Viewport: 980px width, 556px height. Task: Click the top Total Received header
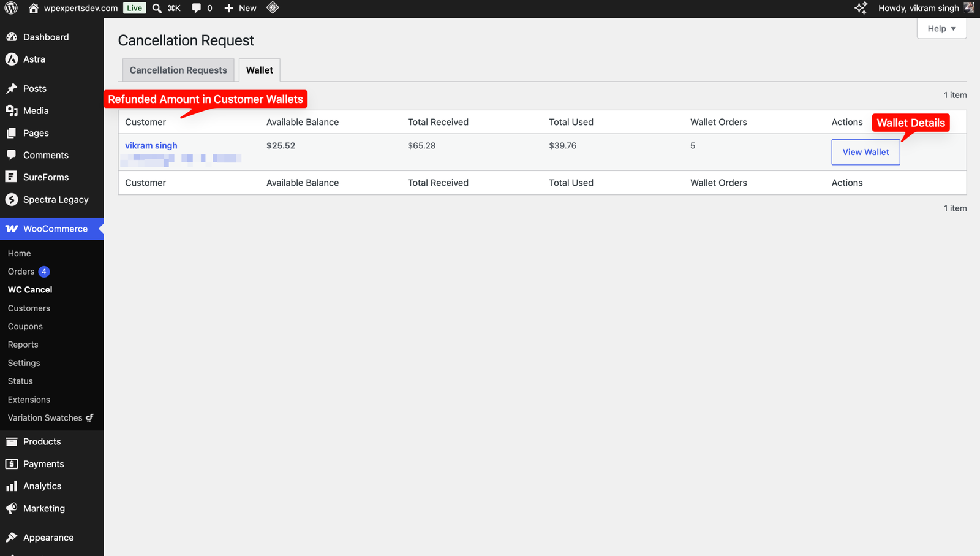pyautogui.click(x=438, y=122)
